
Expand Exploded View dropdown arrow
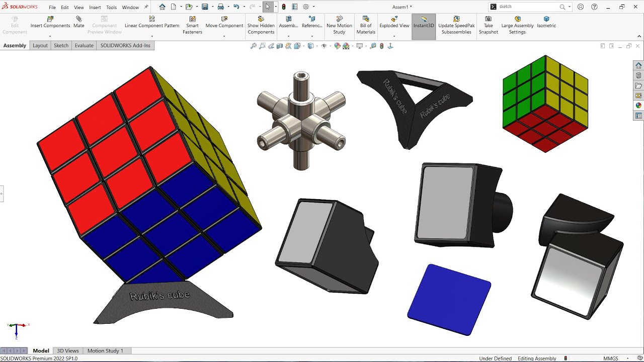click(x=394, y=36)
